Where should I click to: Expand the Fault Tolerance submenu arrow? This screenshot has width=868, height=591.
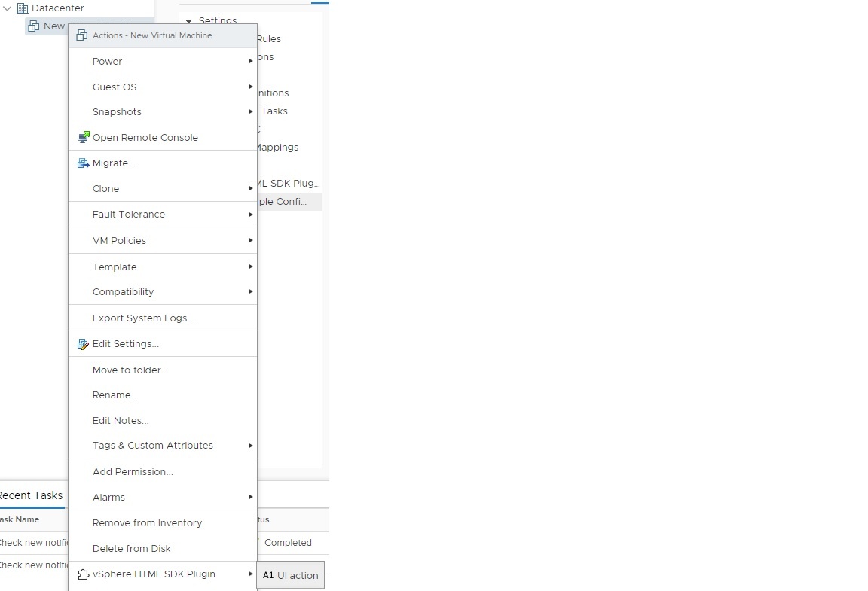click(x=250, y=215)
